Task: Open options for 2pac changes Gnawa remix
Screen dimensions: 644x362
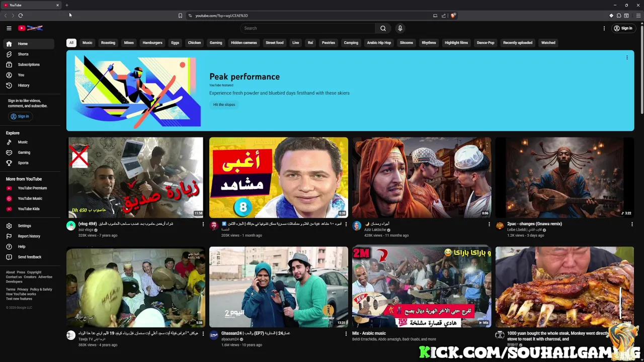Action: click(632, 224)
